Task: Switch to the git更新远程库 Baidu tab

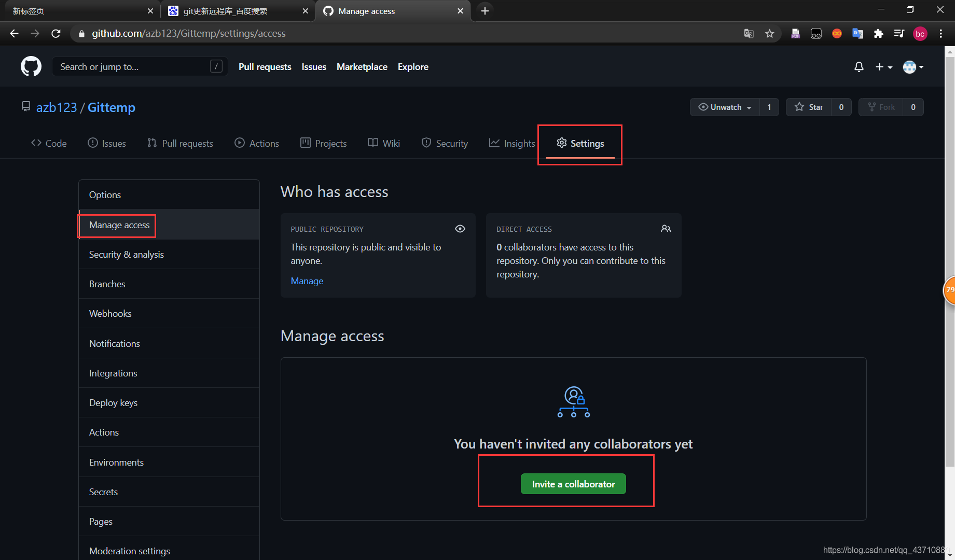Action: pos(238,11)
